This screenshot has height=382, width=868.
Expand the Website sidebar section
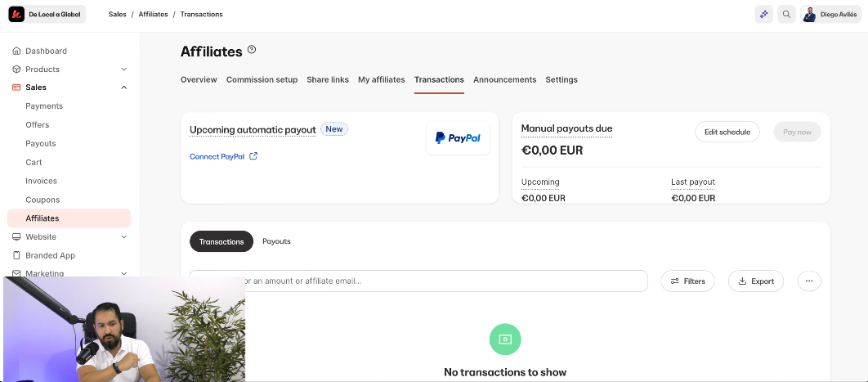tap(123, 237)
